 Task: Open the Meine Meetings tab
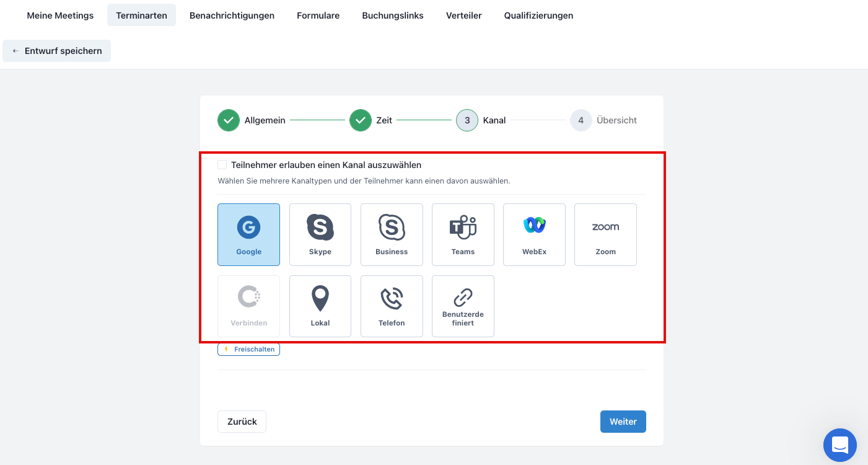[60, 15]
